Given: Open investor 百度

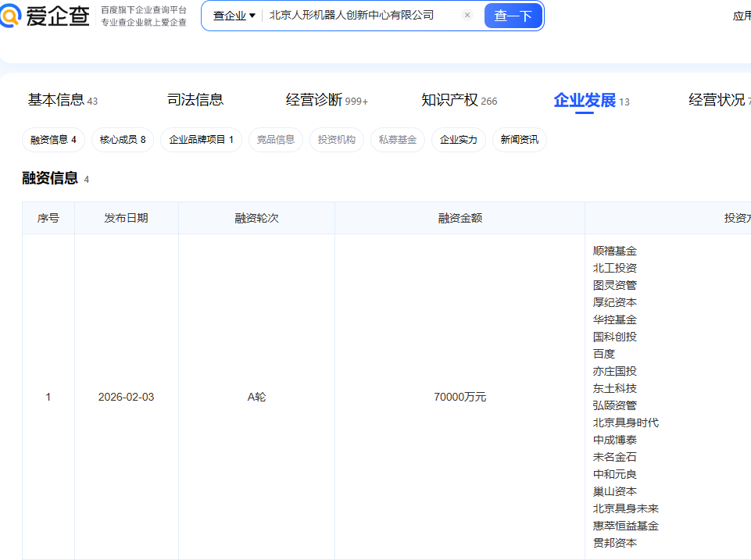Looking at the screenshot, I should click(x=603, y=354).
